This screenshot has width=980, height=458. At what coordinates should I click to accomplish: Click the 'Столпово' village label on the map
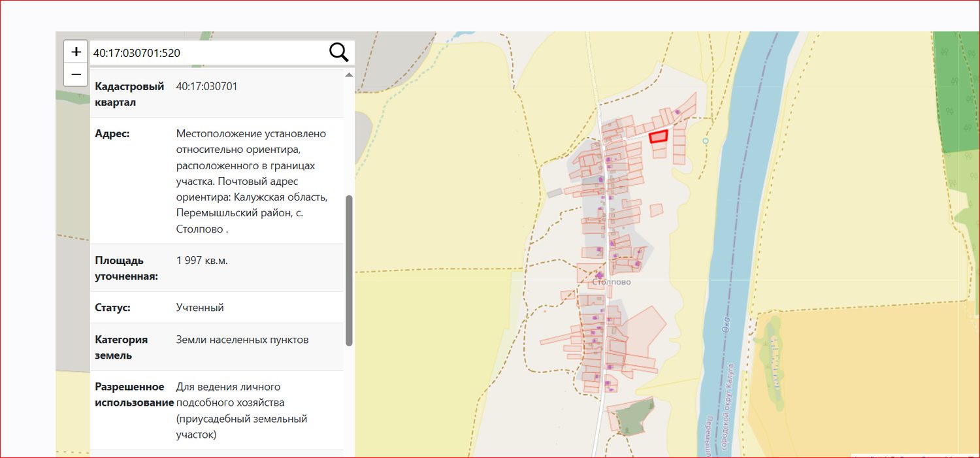click(612, 282)
